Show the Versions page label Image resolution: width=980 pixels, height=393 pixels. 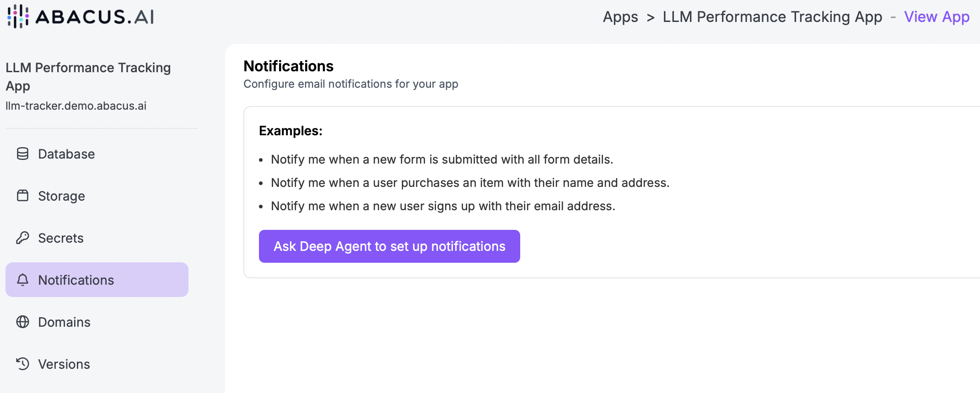[x=64, y=364]
